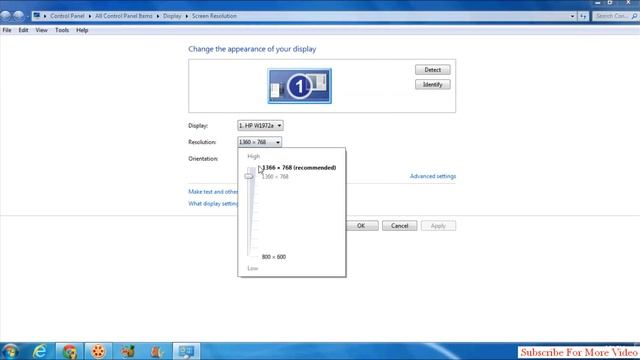Open Internet Explorer from the taskbar
This screenshot has width=640, height=360.
point(40,351)
